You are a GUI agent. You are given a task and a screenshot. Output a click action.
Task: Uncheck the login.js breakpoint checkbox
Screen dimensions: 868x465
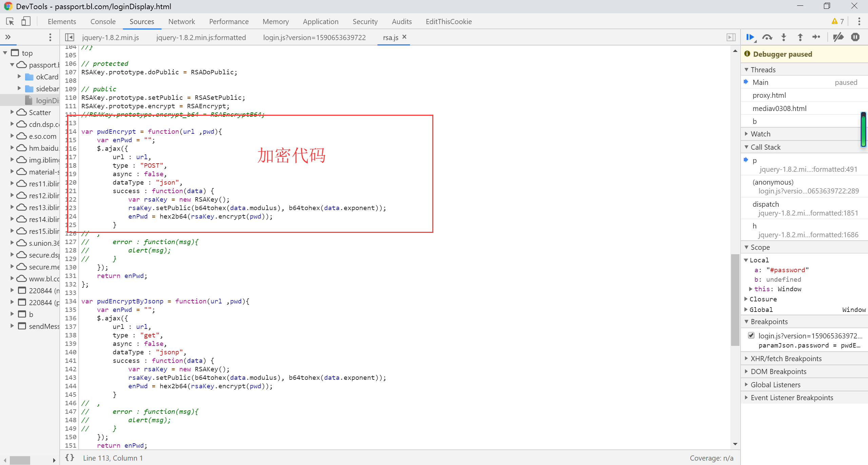coord(751,335)
